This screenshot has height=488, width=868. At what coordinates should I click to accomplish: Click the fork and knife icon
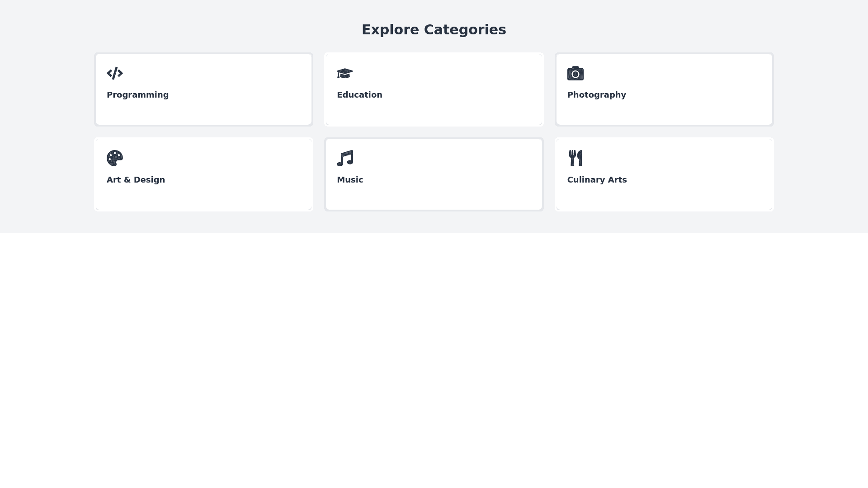[x=575, y=158]
